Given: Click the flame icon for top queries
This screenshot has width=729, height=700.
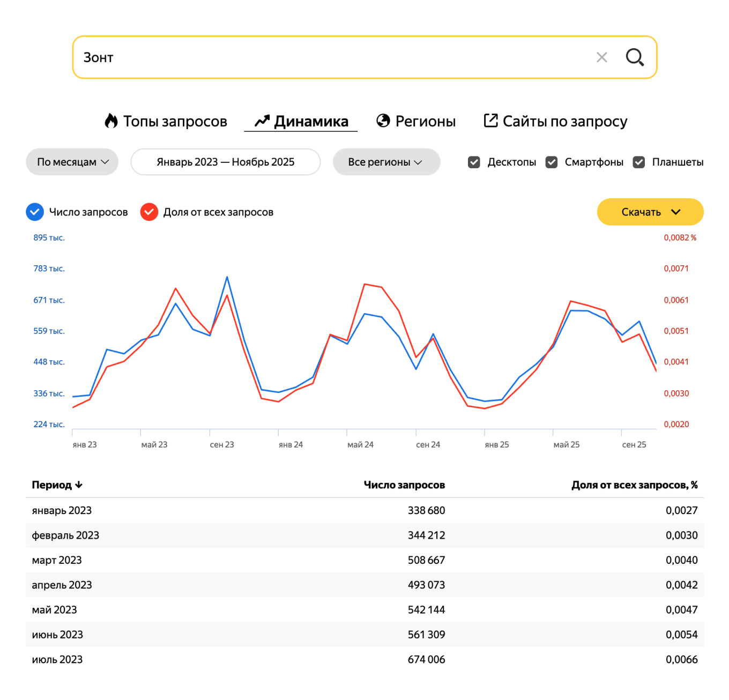Looking at the screenshot, I should [111, 121].
